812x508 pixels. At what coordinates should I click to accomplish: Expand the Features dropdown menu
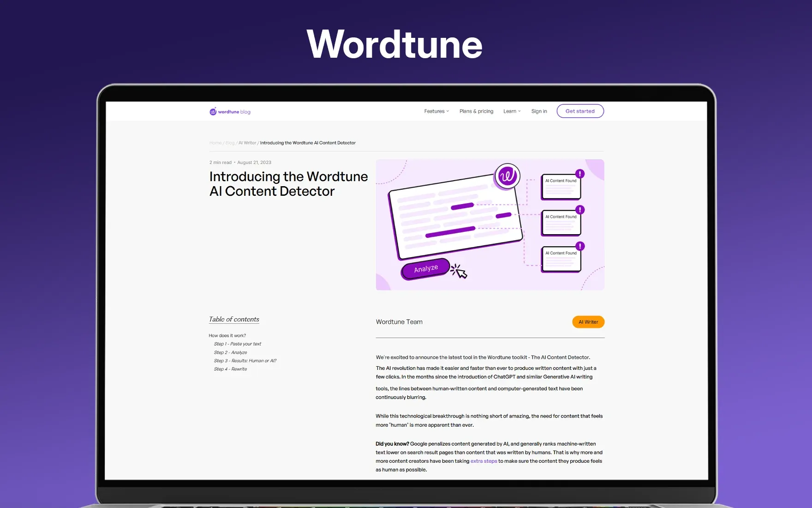(x=436, y=111)
